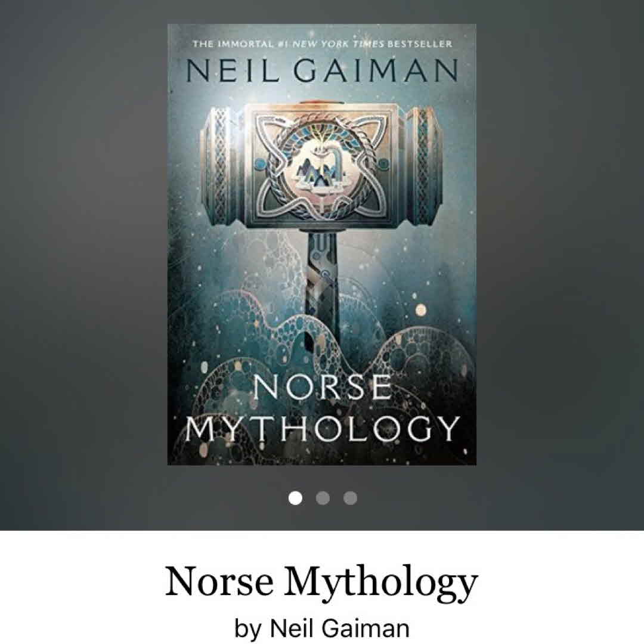644x644 pixels.
Task: Click the 'Norse Mythology' page title heading
Action: click(x=321, y=583)
